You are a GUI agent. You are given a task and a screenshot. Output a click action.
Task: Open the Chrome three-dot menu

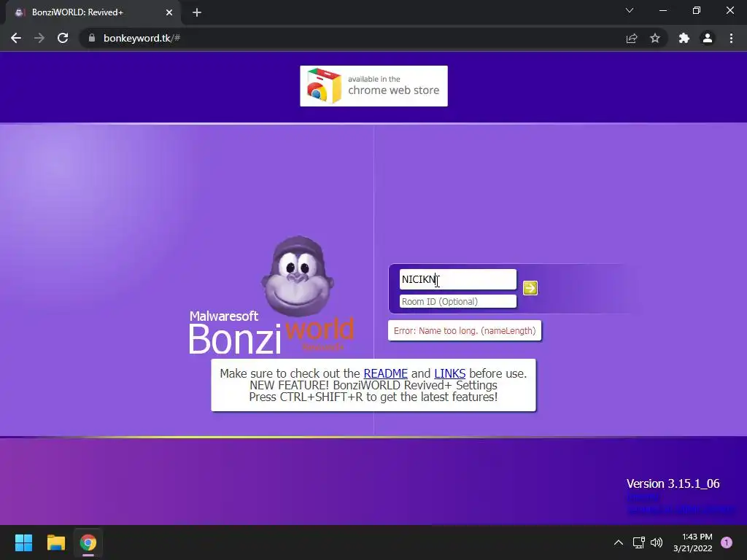point(731,38)
